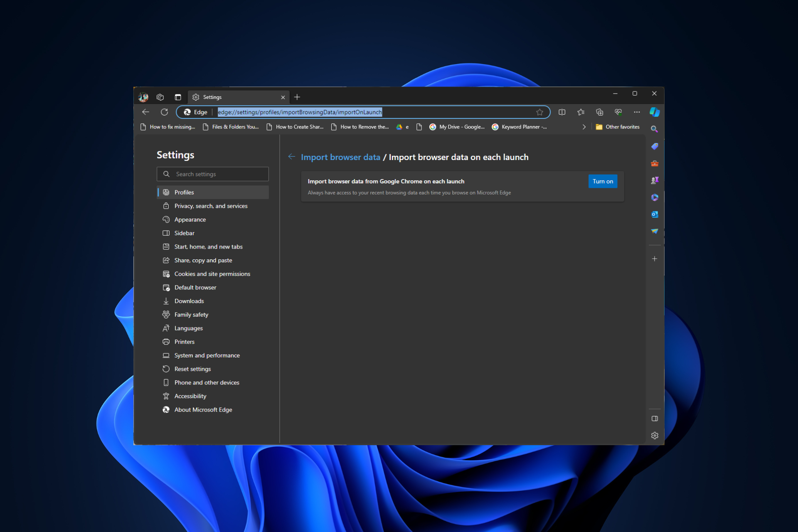Select Profiles in settings menu

(x=213, y=192)
